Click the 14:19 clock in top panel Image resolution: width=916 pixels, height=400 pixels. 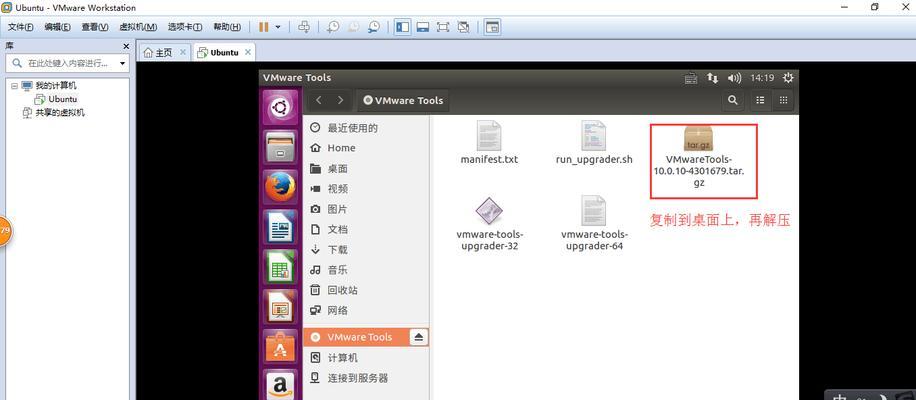(762, 78)
